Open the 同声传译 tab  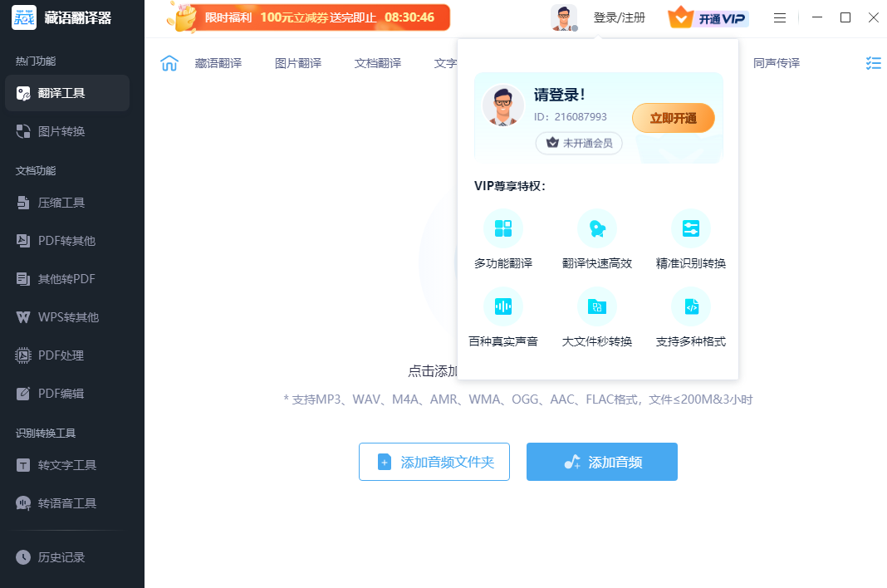point(777,63)
